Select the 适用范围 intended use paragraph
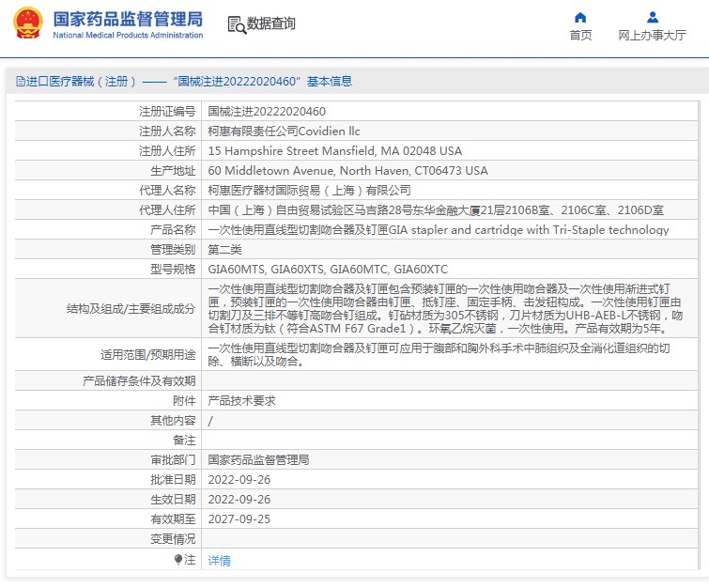 pyautogui.click(x=439, y=355)
